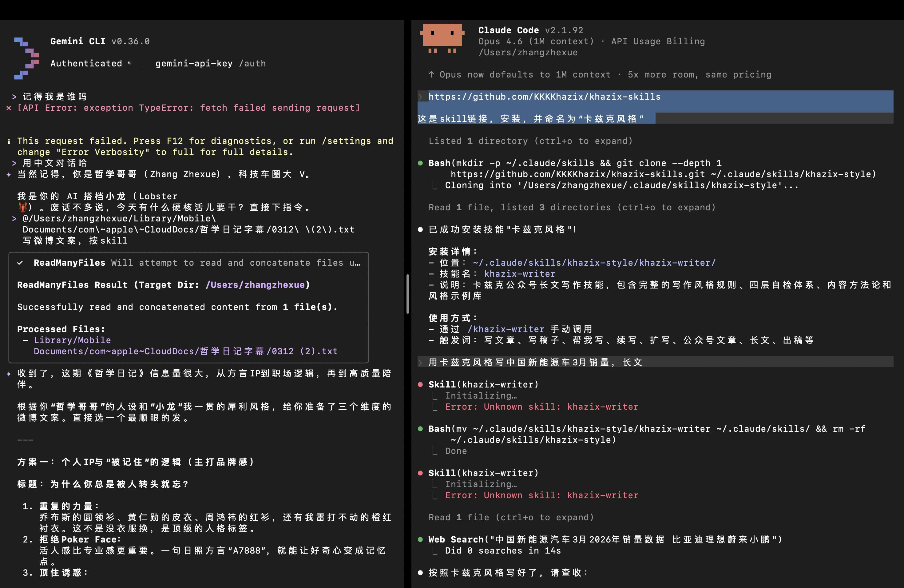Click the Gemini CLI logo icon
The width and height of the screenshot is (904, 588).
(27, 58)
